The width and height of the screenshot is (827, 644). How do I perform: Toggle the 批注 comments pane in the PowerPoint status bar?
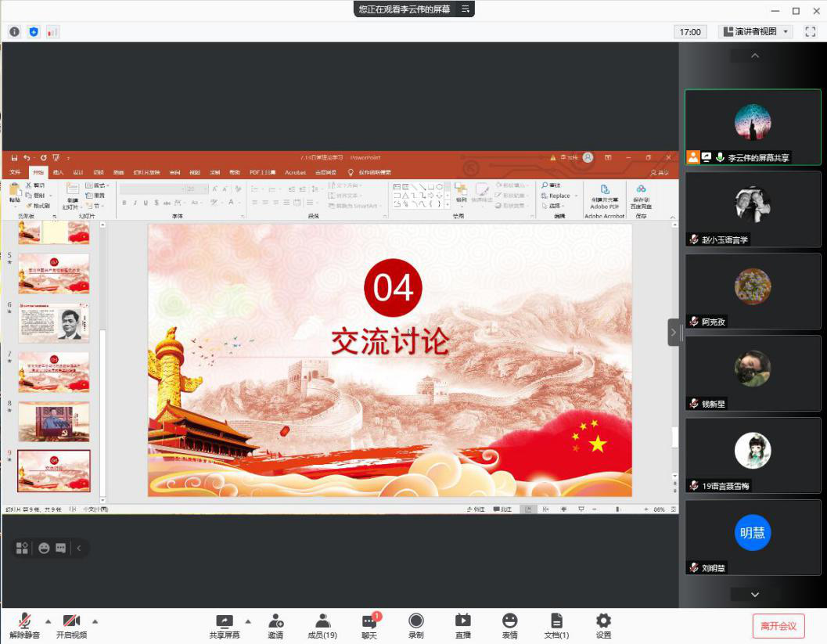pyautogui.click(x=502, y=509)
